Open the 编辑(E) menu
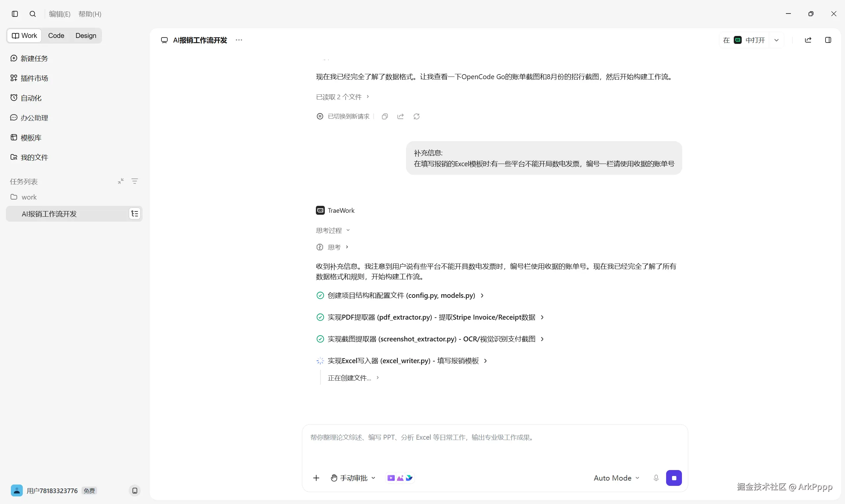The image size is (845, 504). [59, 14]
